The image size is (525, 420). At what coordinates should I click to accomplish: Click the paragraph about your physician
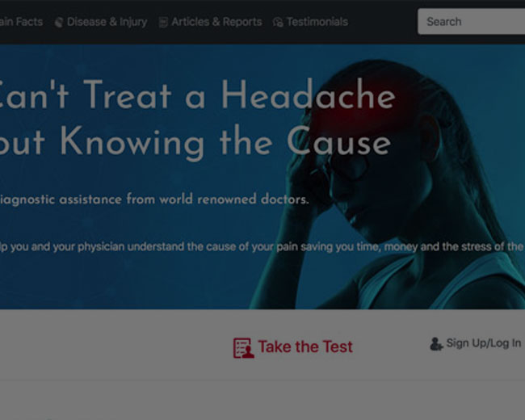(262, 247)
